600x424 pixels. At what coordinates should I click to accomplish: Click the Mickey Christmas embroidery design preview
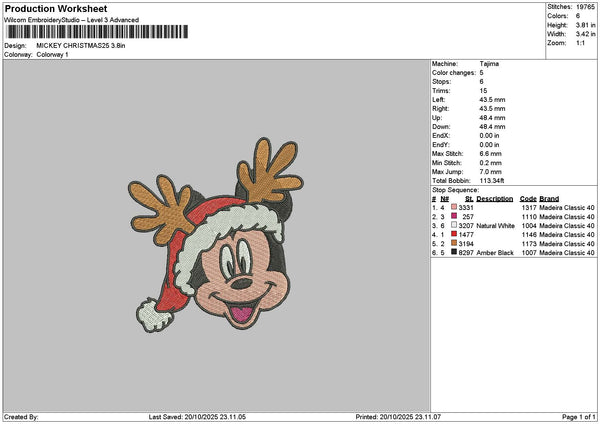216,235
